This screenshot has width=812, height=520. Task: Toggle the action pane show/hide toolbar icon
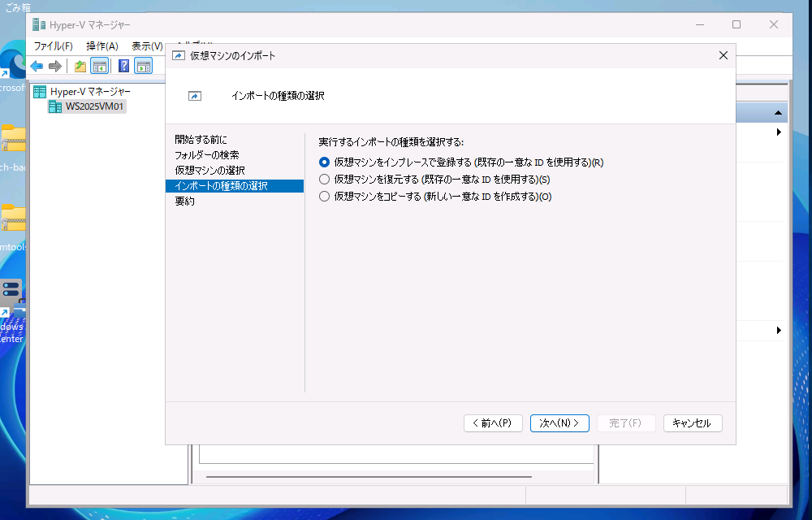point(144,65)
